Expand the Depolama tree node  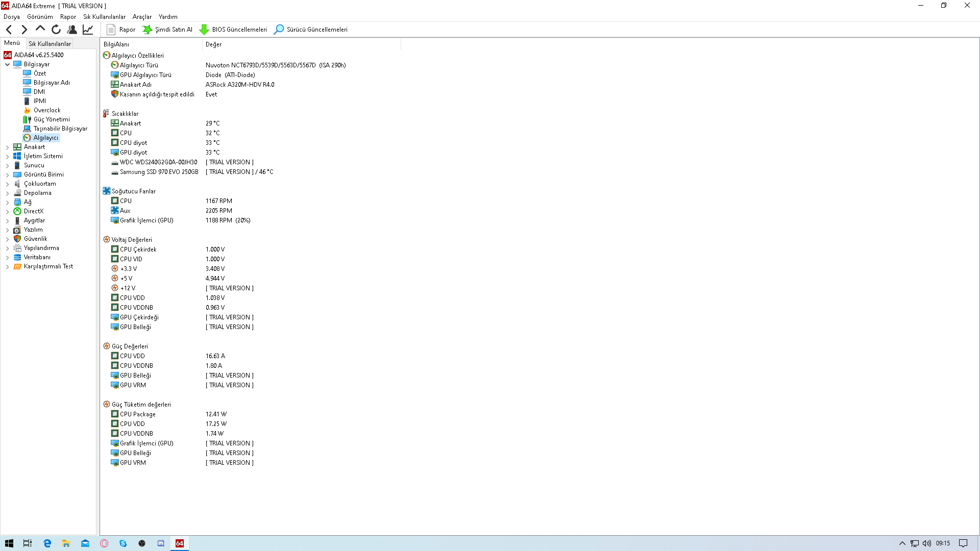pos(7,193)
